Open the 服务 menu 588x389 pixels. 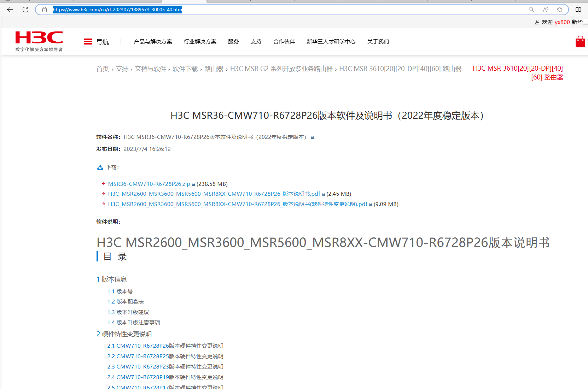pyautogui.click(x=233, y=42)
